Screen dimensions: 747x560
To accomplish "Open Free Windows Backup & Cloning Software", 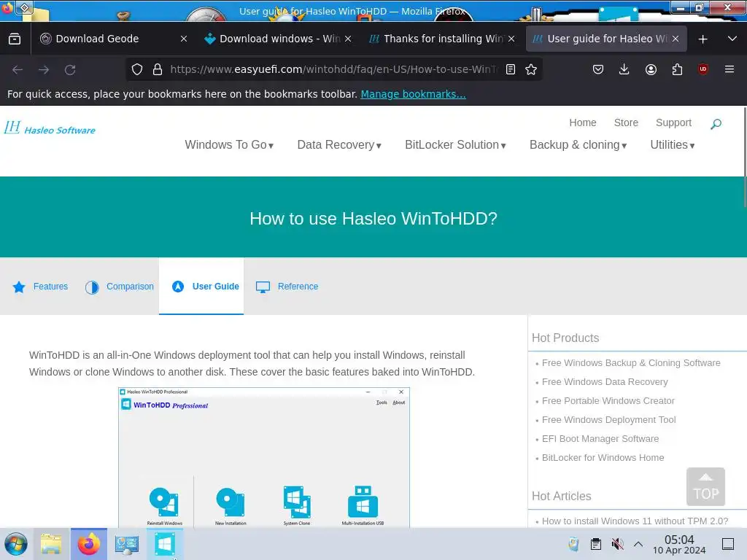I will pos(631,363).
